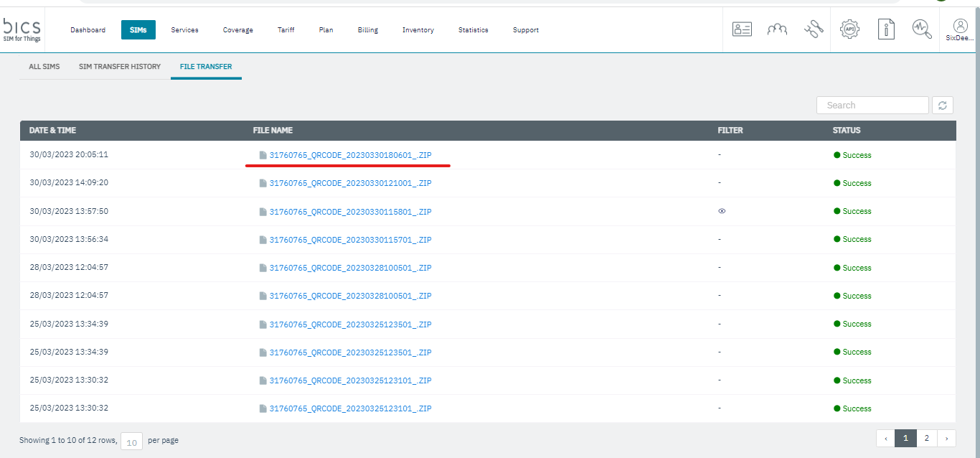The width and height of the screenshot is (980, 458).
Task: Open rows per page selector
Action: tap(132, 441)
